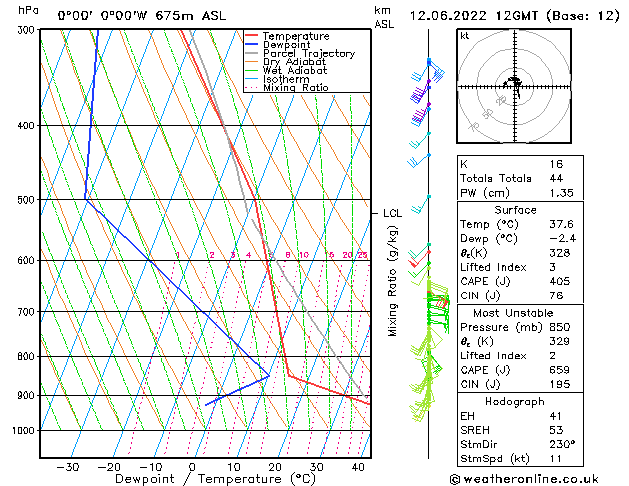Click the 500 hPa pressure axis label
Screen dimensions: 629x486
(x=28, y=200)
